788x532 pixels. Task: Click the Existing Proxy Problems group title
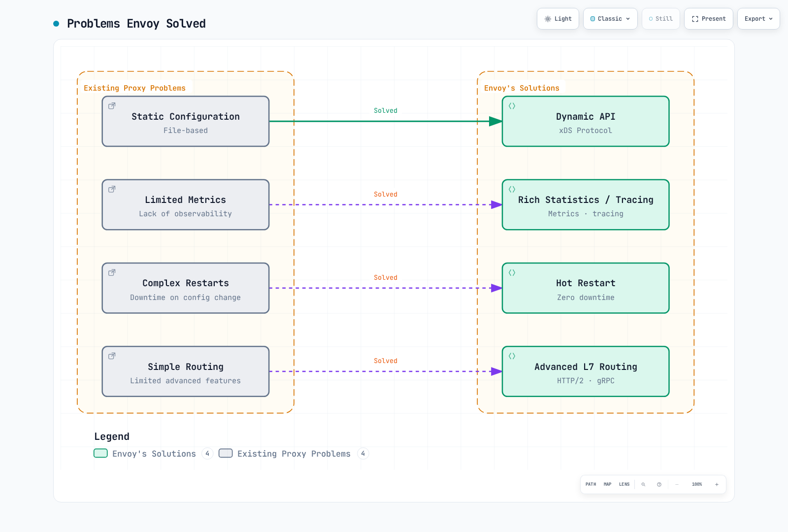coord(134,88)
